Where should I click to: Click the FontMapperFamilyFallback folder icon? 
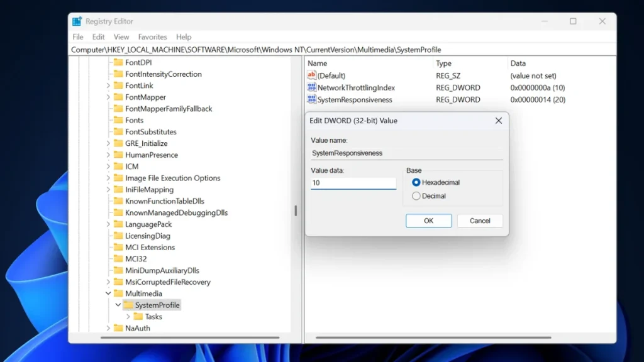[x=118, y=108]
